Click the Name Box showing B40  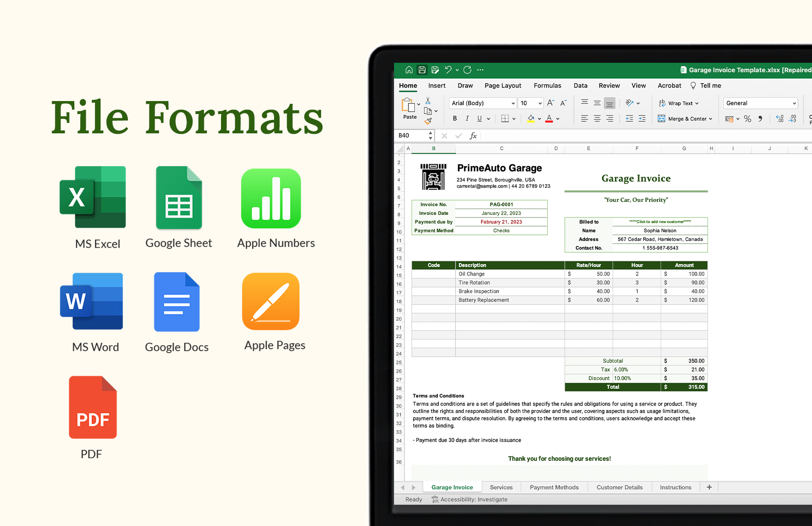411,136
